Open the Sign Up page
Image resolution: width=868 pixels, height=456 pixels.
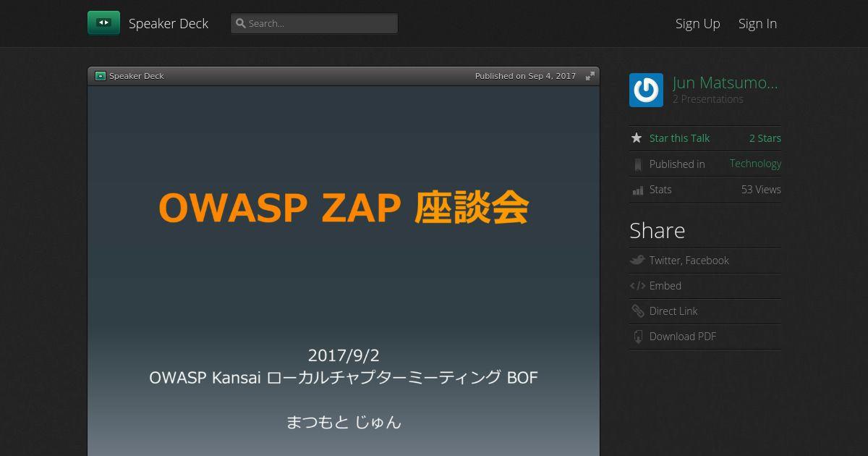coord(698,23)
